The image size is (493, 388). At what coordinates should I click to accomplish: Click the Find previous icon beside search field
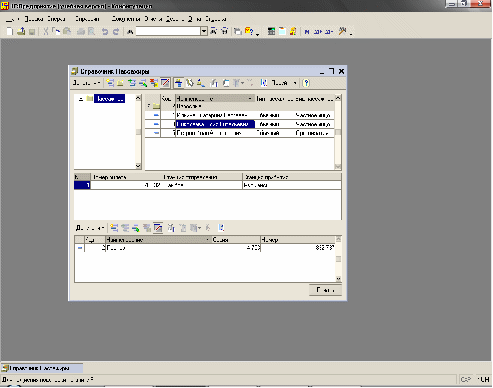pyautogui.click(x=225, y=31)
